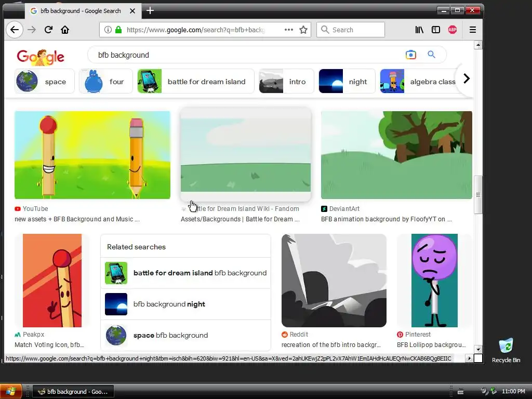This screenshot has width=532, height=399.
Task: Show site information icon in address bar
Action: coord(108,30)
